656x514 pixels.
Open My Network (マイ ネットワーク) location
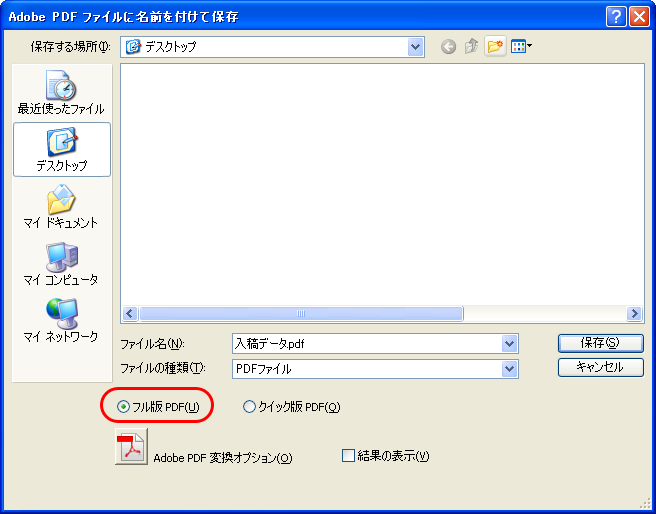click(x=61, y=320)
